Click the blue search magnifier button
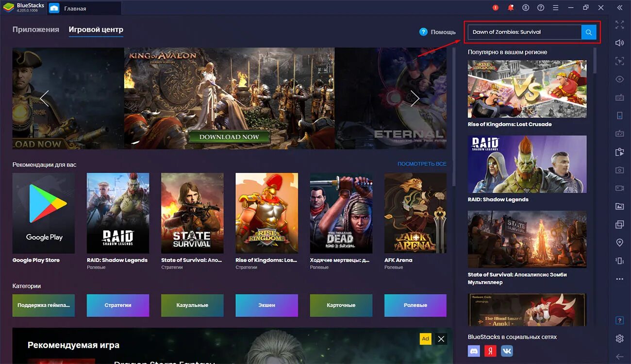631x364 pixels. point(588,32)
